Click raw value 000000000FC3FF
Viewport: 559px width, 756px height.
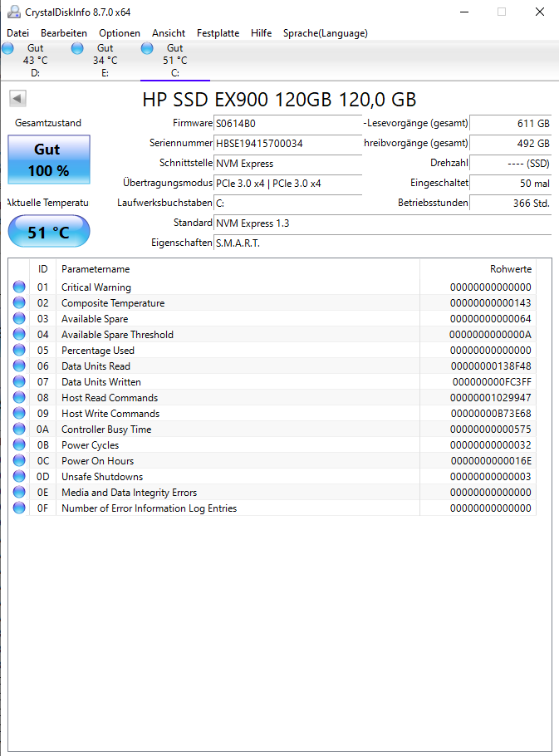pyautogui.click(x=492, y=382)
